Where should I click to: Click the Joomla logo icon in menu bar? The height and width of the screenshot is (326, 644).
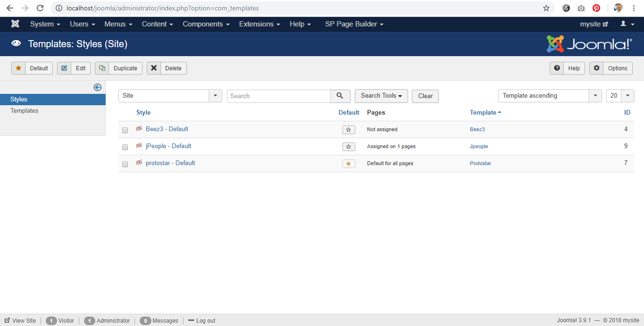coord(15,24)
